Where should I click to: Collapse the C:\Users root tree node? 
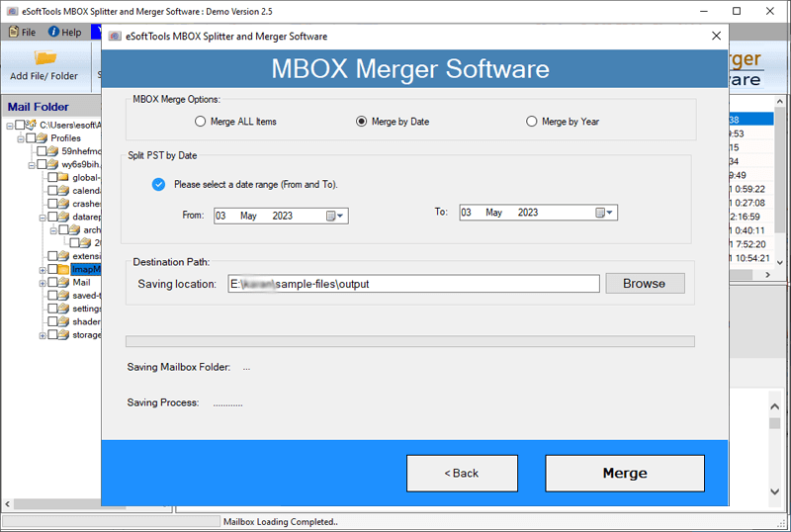[10, 126]
